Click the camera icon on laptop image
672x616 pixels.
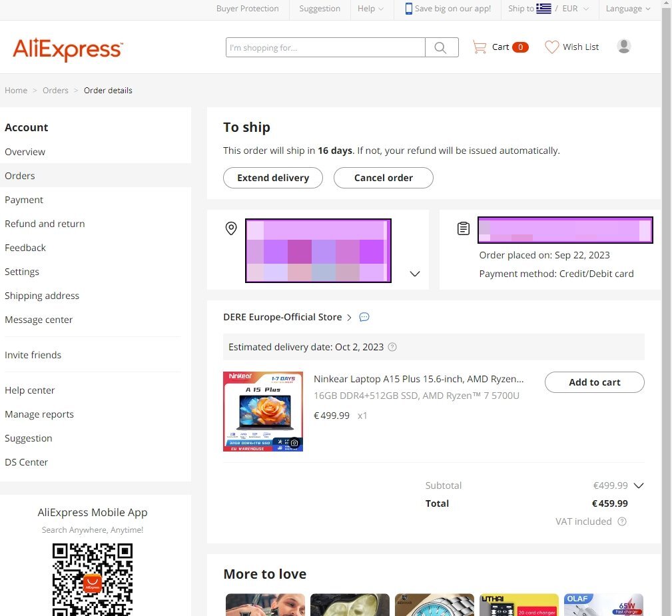tap(294, 442)
